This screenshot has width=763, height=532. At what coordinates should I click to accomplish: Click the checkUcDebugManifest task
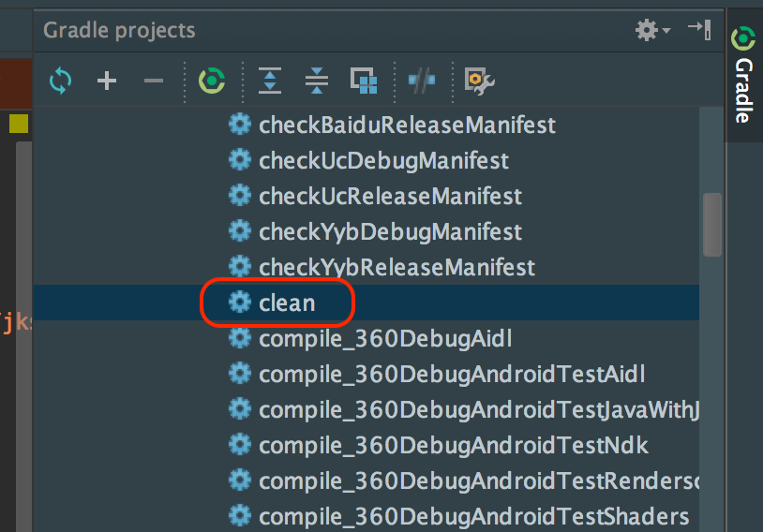[x=383, y=160]
